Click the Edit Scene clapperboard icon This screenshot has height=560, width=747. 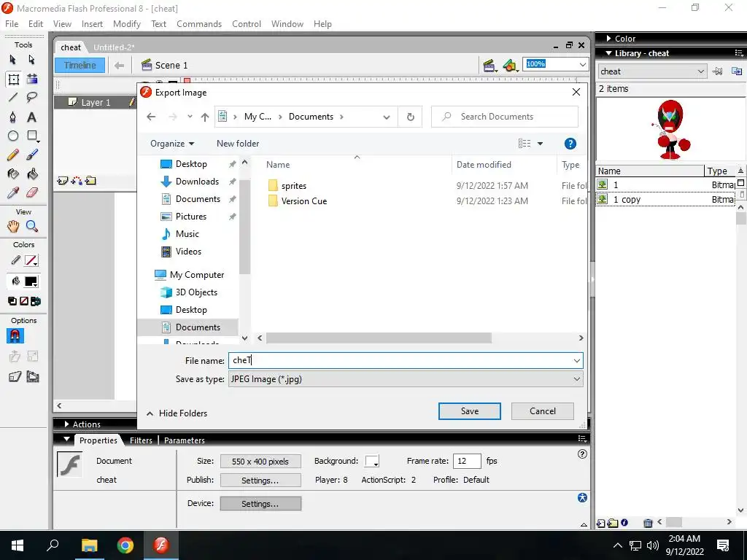[x=489, y=65]
